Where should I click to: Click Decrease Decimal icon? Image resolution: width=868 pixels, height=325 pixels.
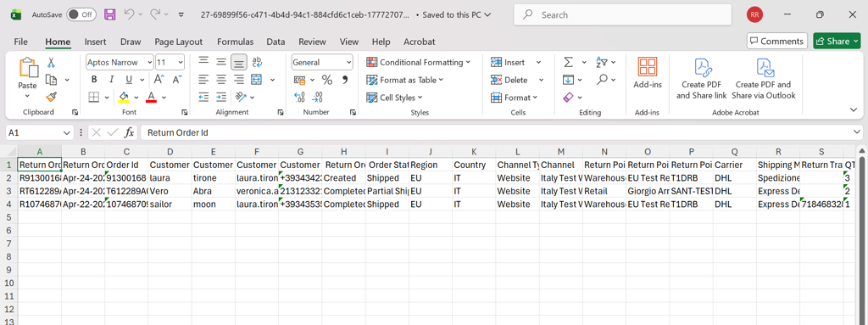317,98
